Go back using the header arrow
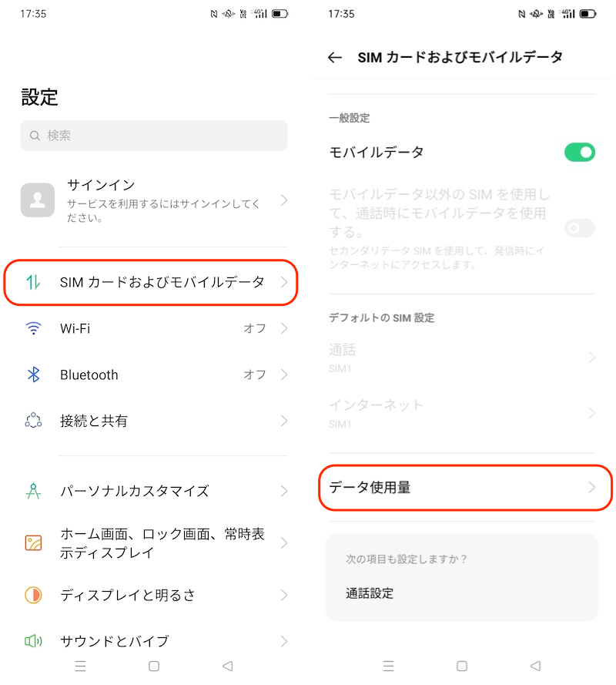 click(x=334, y=57)
